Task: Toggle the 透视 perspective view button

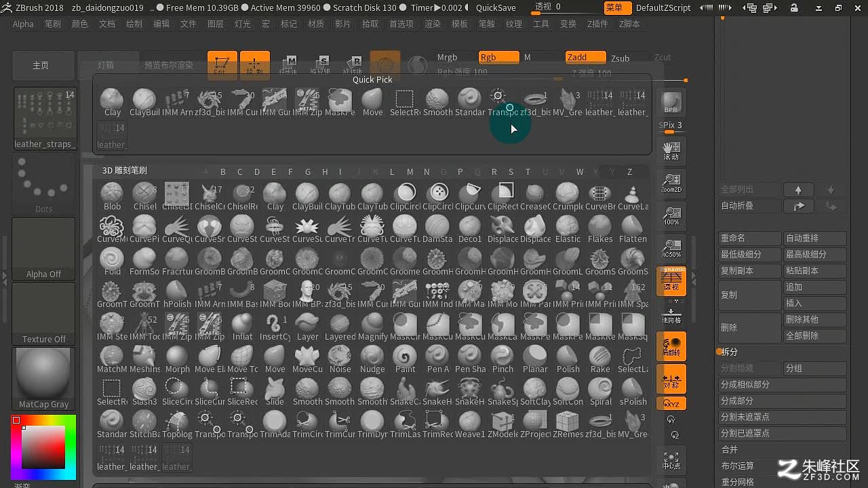Action: point(671,281)
